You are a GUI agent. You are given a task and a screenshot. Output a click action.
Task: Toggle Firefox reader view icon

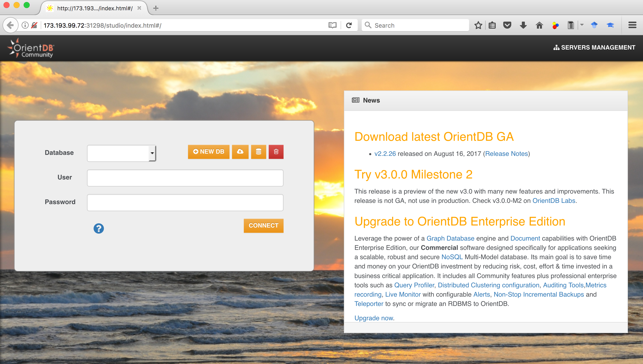click(332, 25)
